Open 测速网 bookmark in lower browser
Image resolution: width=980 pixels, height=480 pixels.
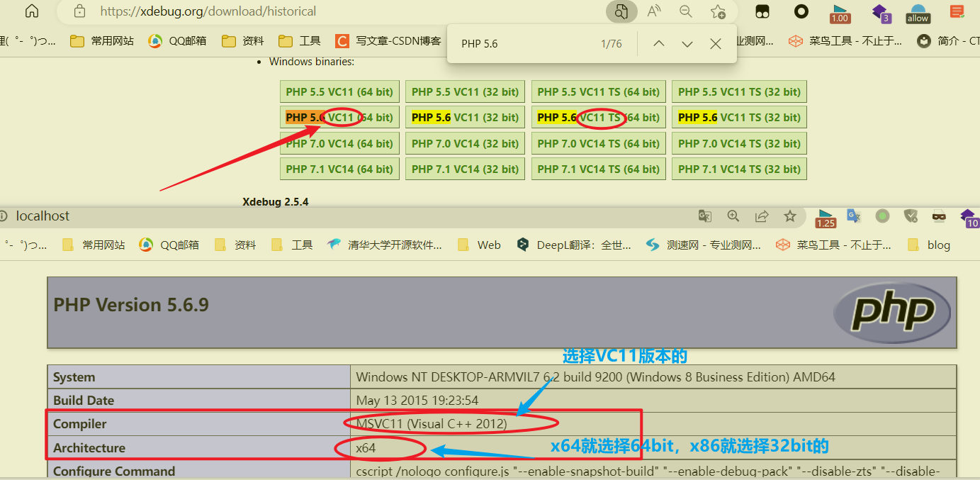(x=704, y=245)
